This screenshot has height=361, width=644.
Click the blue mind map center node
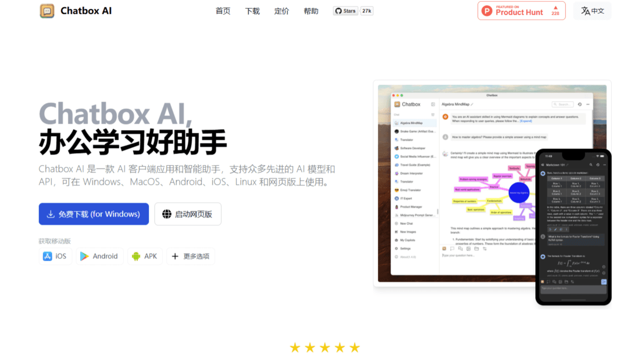[x=519, y=193]
